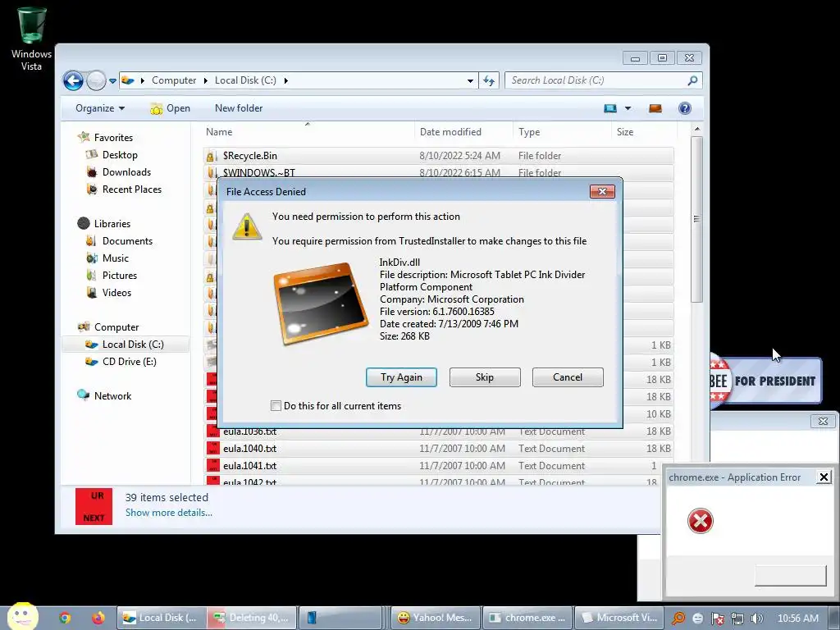Select Computer in the navigation pane
Screen dimensions: 840x630
coord(116,326)
